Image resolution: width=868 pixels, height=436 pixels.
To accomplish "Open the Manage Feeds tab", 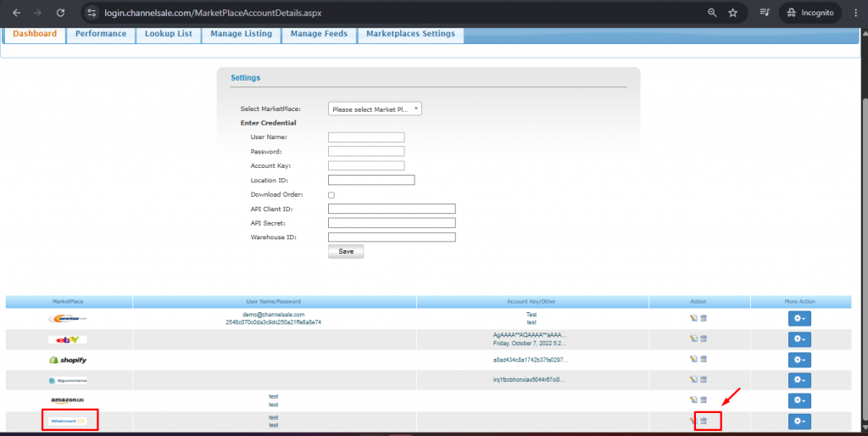I will 319,34.
